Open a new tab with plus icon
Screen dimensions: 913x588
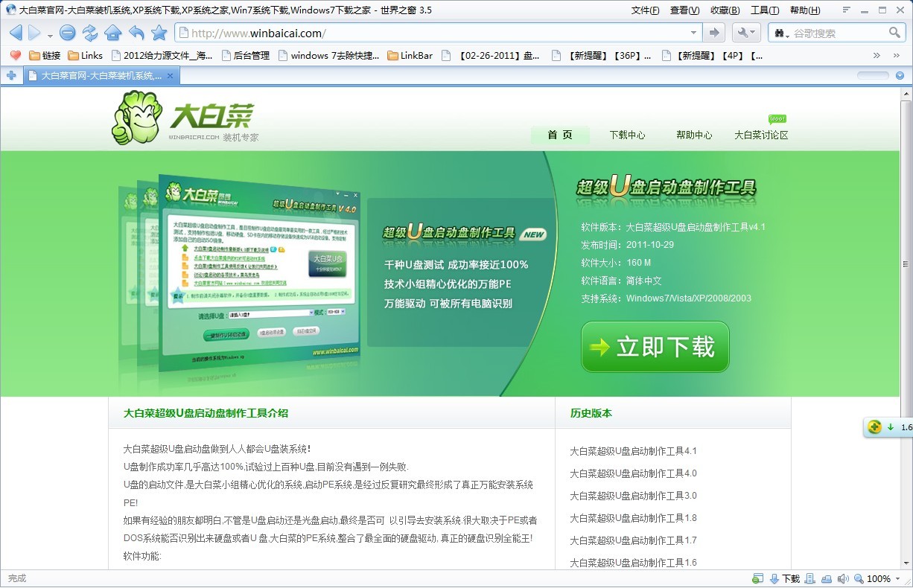[11, 76]
